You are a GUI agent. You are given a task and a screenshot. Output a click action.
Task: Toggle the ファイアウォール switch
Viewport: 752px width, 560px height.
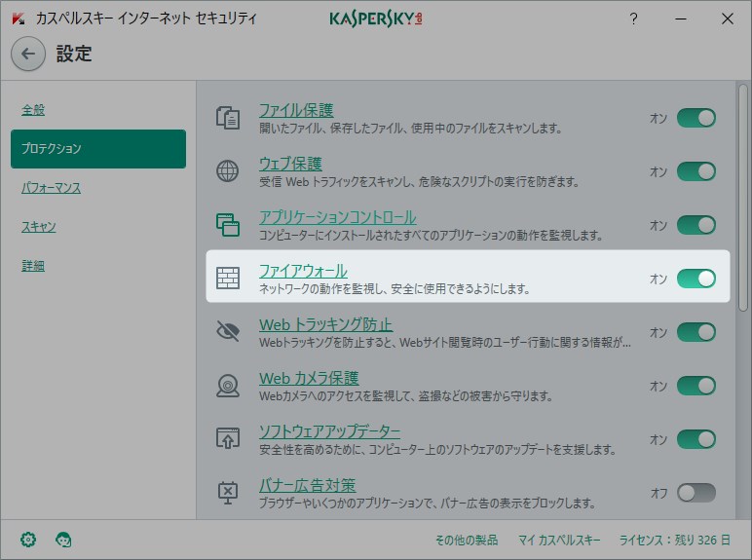tap(696, 279)
